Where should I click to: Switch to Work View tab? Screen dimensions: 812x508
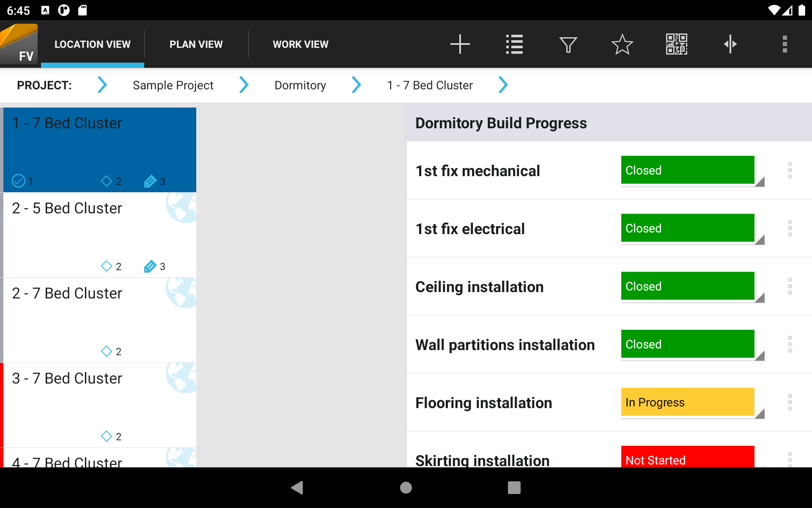(301, 44)
